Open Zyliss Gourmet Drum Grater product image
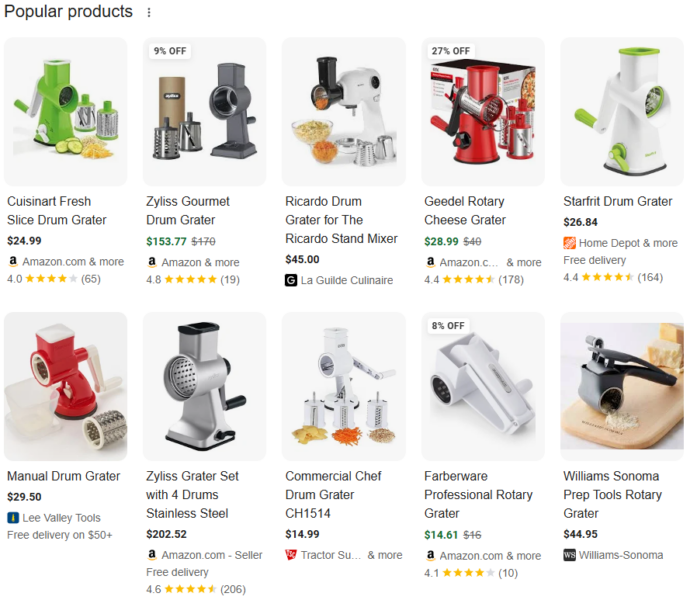The image size is (697, 600). point(204,112)
